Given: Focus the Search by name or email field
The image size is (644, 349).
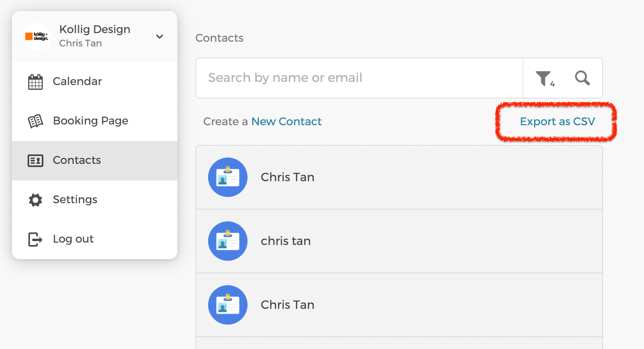Looking at the screenshot, I should tap(359, 78).
